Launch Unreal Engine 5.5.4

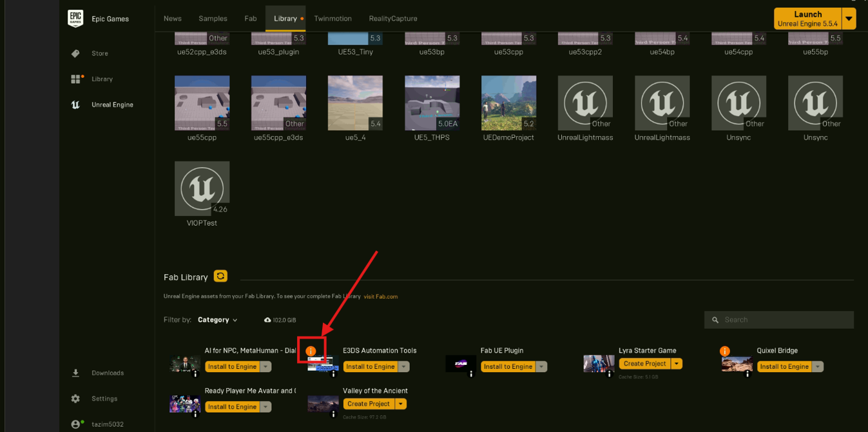point(807,19)
